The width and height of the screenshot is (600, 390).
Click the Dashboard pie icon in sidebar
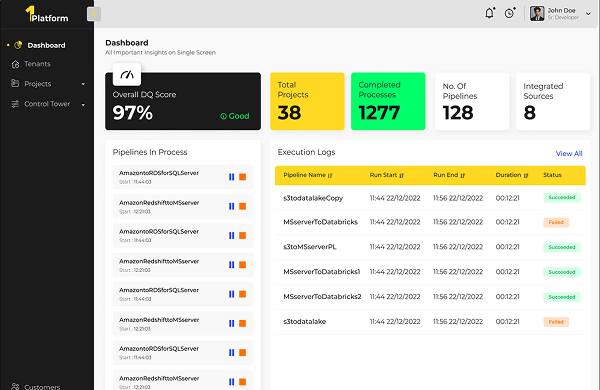click(x=18, y=45)
